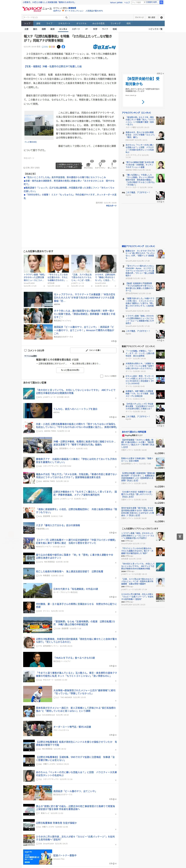The height and width of the screenshot is (868, 186).
Task: Open the みんなの意見 tab
Action: coord(99,24)
